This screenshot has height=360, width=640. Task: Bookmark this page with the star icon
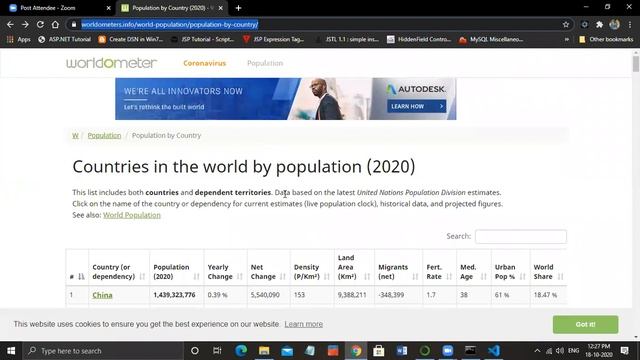566,24
